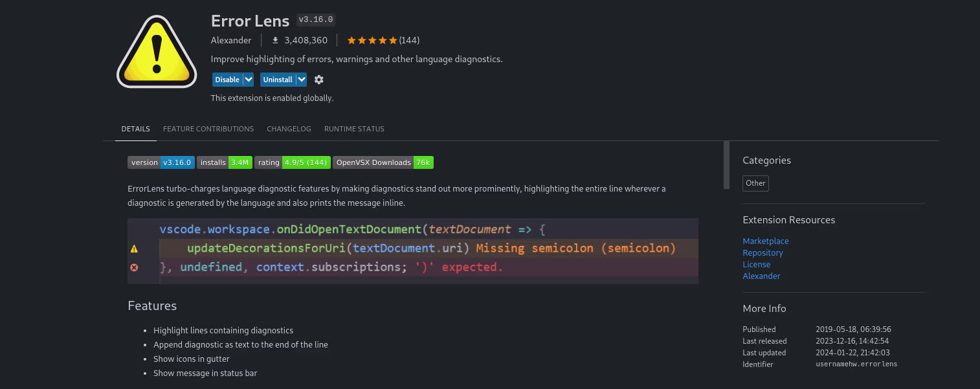The height and width of the screenshot is (389, 980).
Task: Click the Published date 2019-05-18 value
Action: (854, 329)
